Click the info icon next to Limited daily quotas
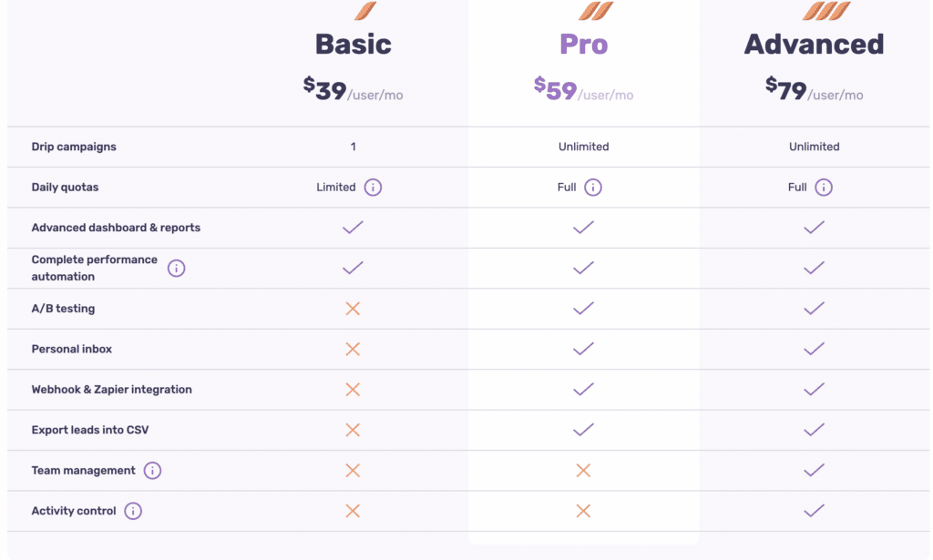The height and width of the screenshot is (560, 933). (373, 188)
